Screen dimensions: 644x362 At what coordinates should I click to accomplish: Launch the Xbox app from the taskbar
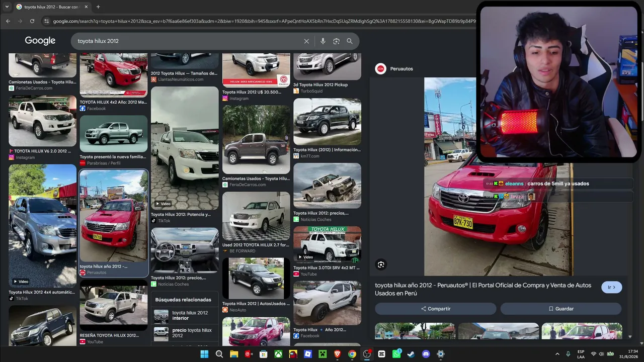pos(278,354)
